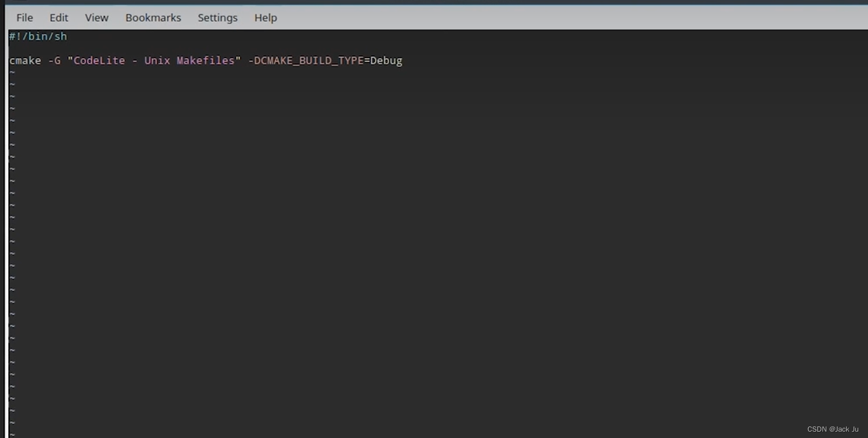Open the Bookmarks menu
The height and width of the screenshot is (438, 868).
[x=153, y=18]
